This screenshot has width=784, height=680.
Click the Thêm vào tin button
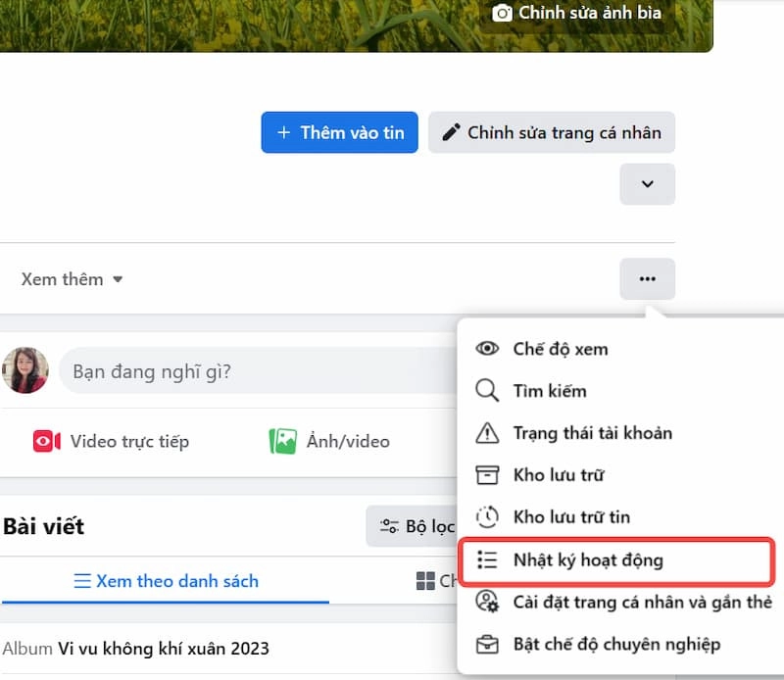pos(339,132)
